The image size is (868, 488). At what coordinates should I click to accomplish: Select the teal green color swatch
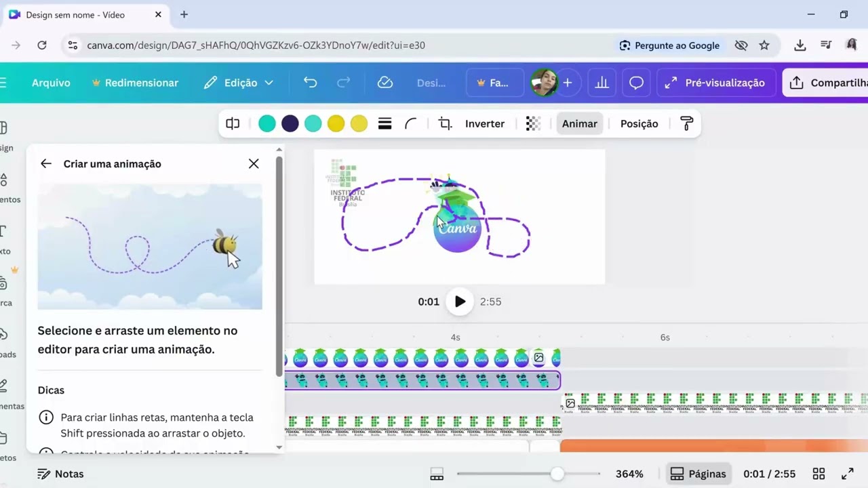(x=267, y=123)
